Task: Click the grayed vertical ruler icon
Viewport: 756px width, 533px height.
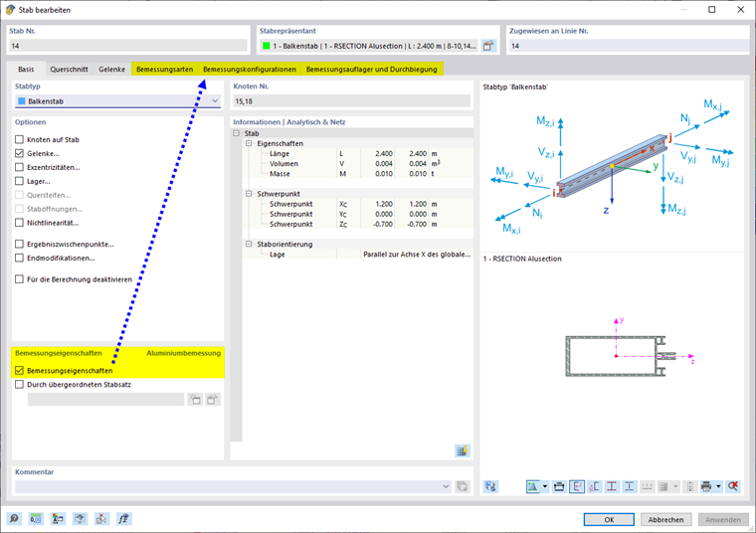Action: (x=690, y=486)
